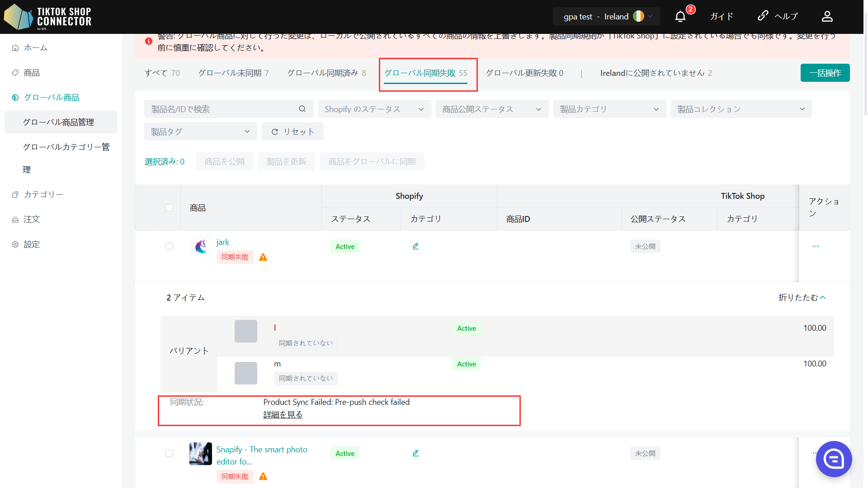The image size is (868, 488).
Task: Click the 未公開 status badge for jark
Action: click(x=645, y=246)
